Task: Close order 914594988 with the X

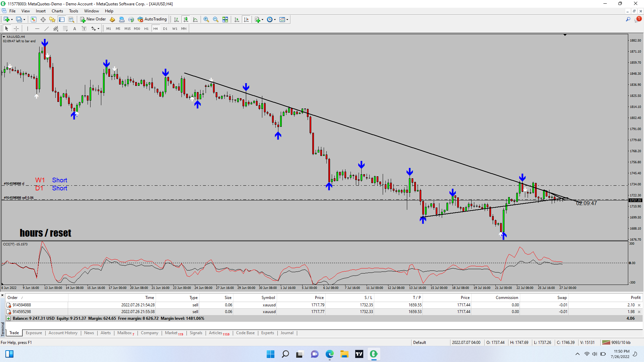Action: [x=639, y=305]
